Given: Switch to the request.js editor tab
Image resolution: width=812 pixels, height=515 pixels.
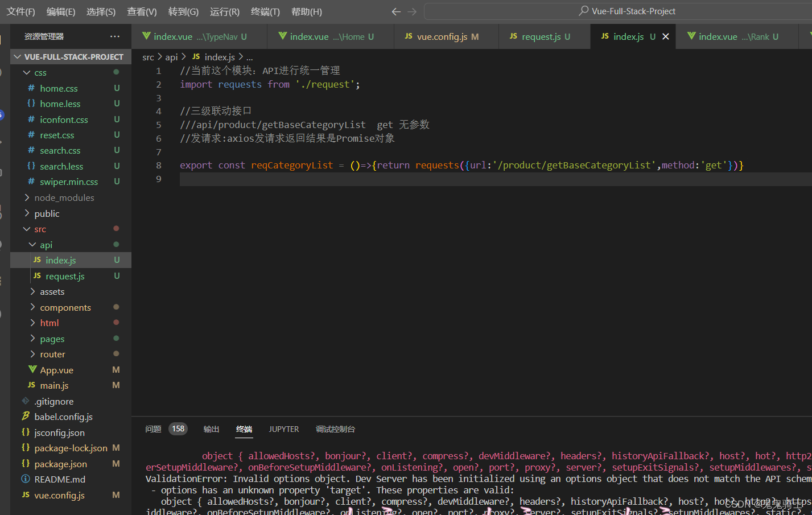Looking at the screenshot, I should point(545,36).
